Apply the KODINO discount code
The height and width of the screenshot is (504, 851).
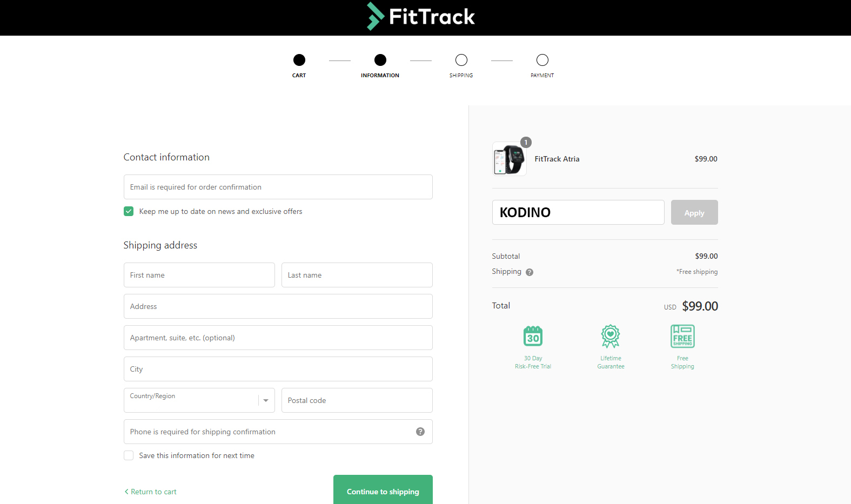pos(694,212)
